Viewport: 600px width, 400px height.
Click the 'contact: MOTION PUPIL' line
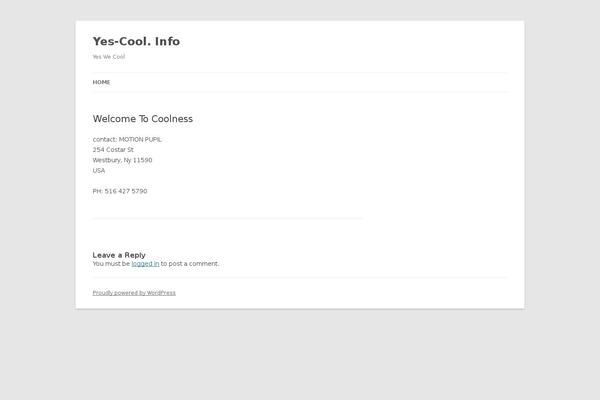(x=127, y=139)
